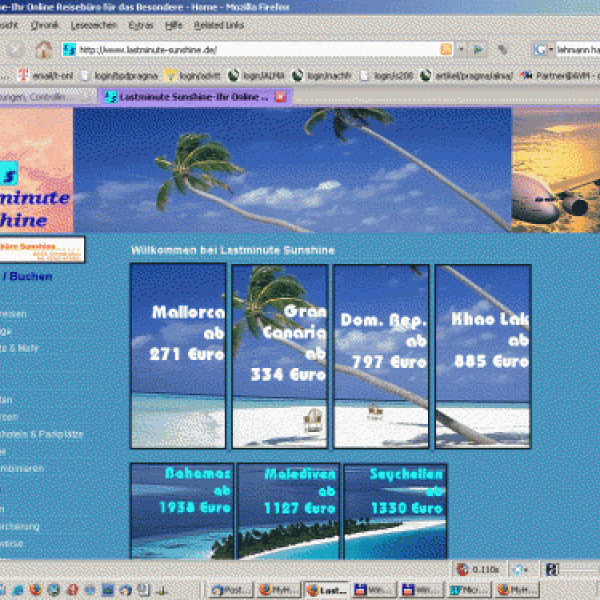Open the Related Links menu

tap(219, 25)
